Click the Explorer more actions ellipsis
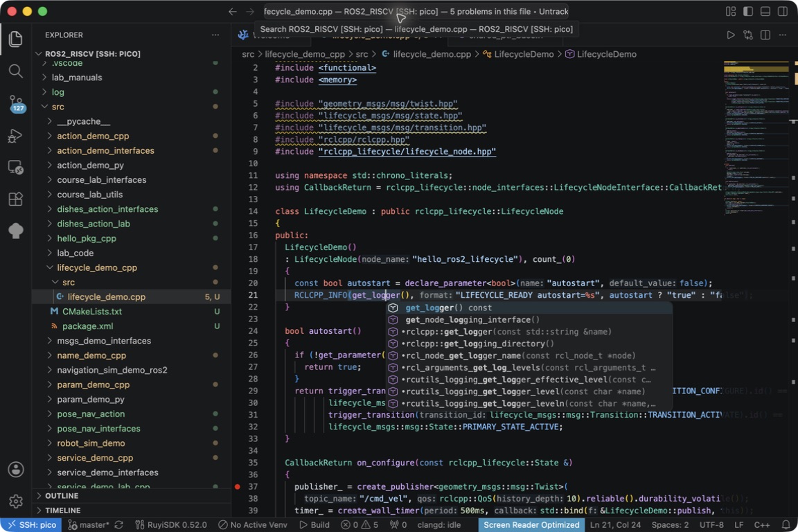Image resolution: width=798 pixels, height=532 pixels. click(215, 35)
